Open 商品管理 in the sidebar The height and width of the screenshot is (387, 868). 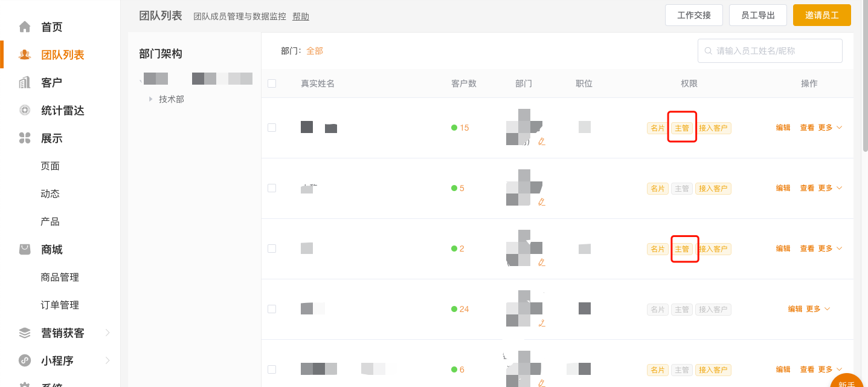point(60,278)
